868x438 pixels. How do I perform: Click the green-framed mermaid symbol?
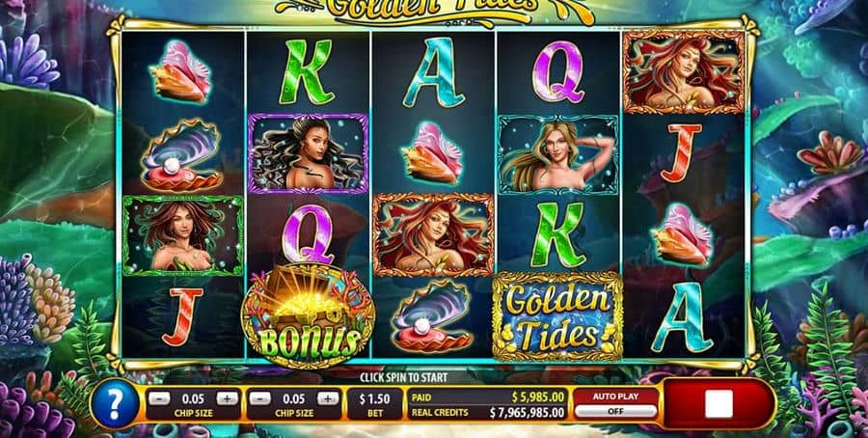tap(182, 235)
